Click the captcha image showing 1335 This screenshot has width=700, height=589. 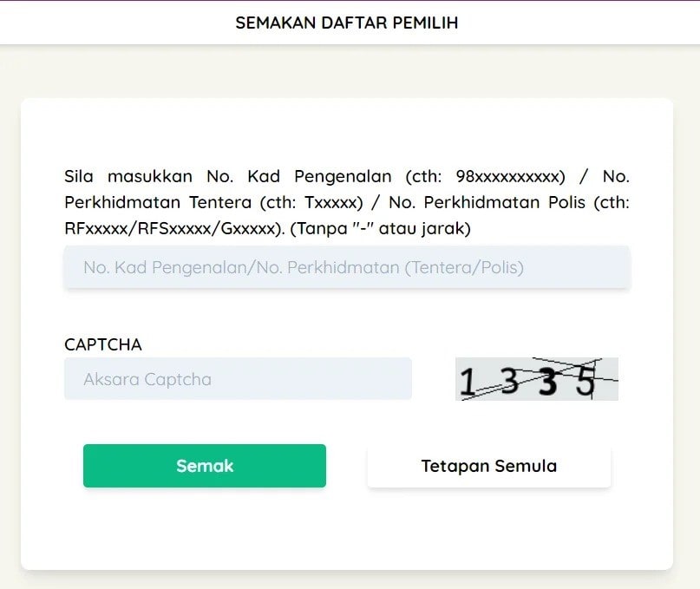click(x=537, y=379)
